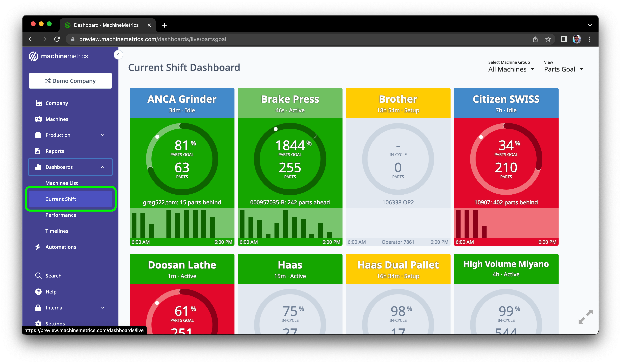The height and width of the screenshot is (364, 621).
Task: Collapse the Dashboards sidebar section
Action: tap(102, 167)
